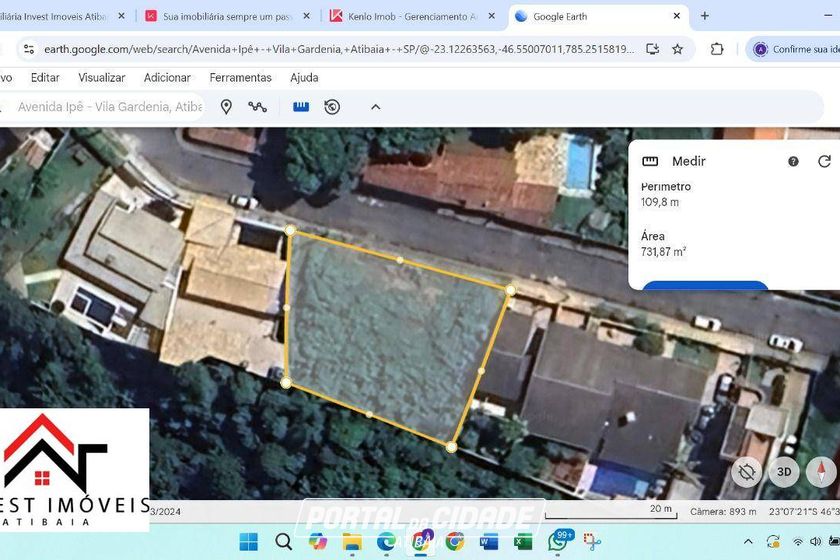Screen dimensions: 840x560
Task: Open Microsoft Word from the taskbar
Action: point(489,542)
